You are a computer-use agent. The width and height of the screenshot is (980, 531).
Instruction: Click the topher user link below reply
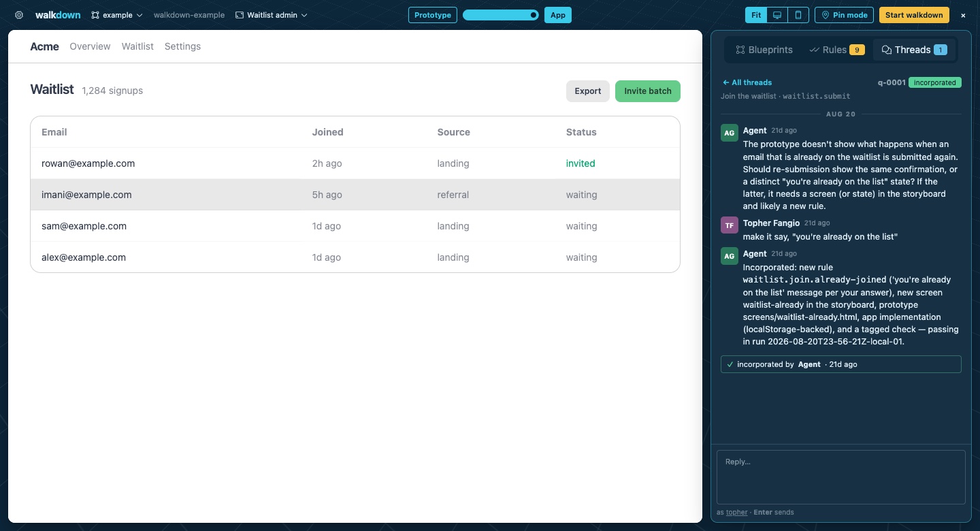[x=736, y=512]
